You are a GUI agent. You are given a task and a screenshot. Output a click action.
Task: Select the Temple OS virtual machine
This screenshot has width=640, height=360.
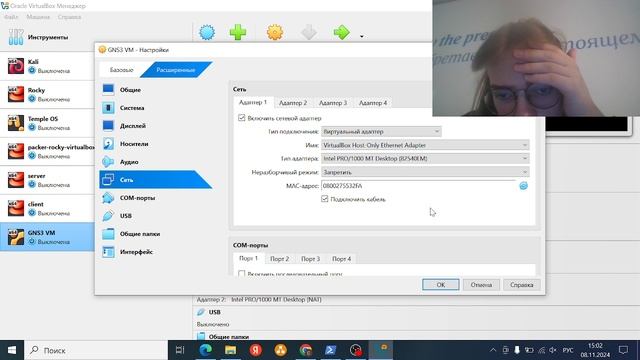tap(47, 123)
